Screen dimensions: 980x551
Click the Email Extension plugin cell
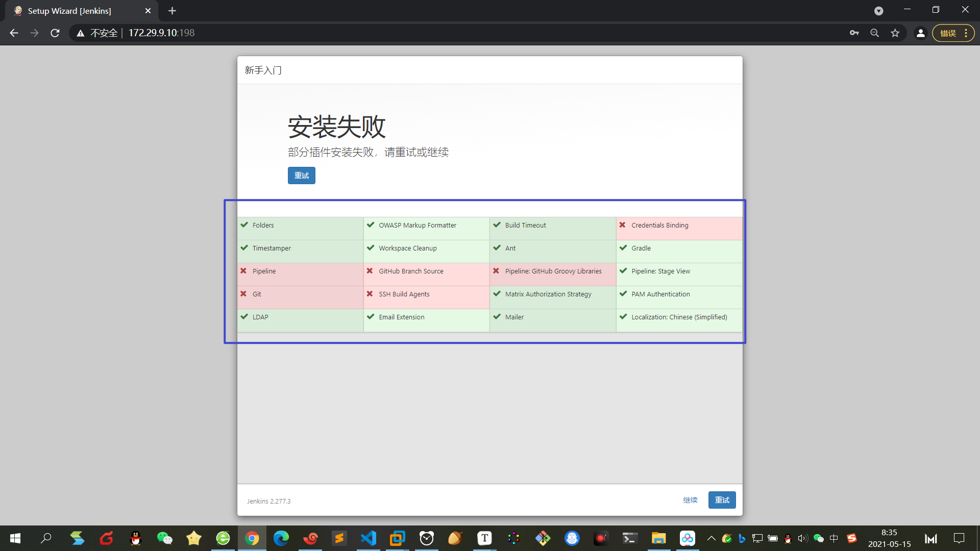pyautogui.click(x=426, y=320)
